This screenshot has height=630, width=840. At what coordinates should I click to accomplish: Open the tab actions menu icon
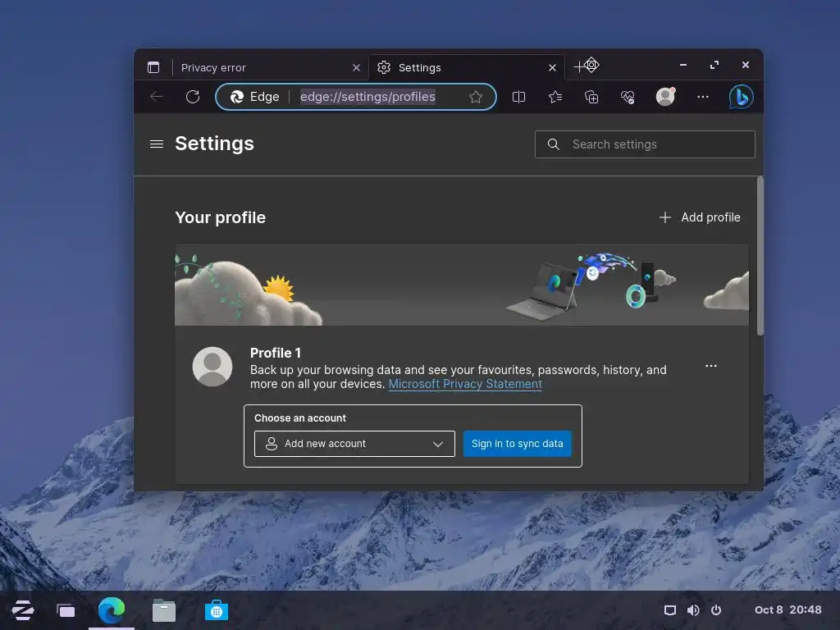(x=153, y=67)
